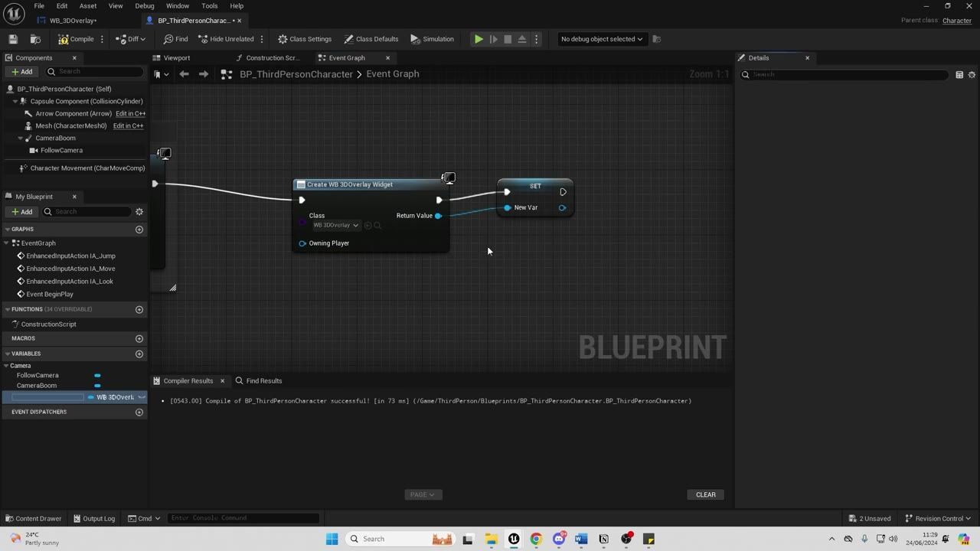Open the Diff dropdown
Image resolution: width=980 pixels, height=551 pixels.
pyautogui.click(x=131, y=39)
